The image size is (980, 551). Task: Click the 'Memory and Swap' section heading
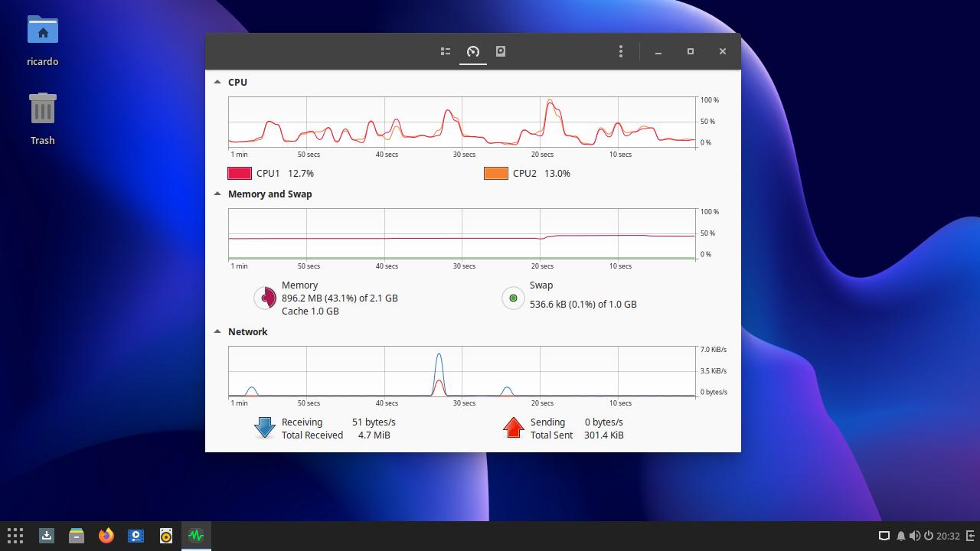tap(270, 194)
